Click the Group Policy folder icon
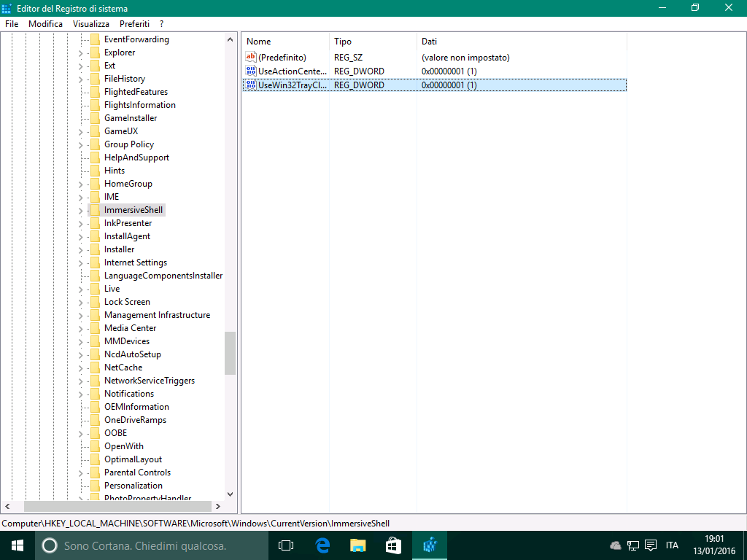This screenshot has width=747, height=560. (96, 144)
